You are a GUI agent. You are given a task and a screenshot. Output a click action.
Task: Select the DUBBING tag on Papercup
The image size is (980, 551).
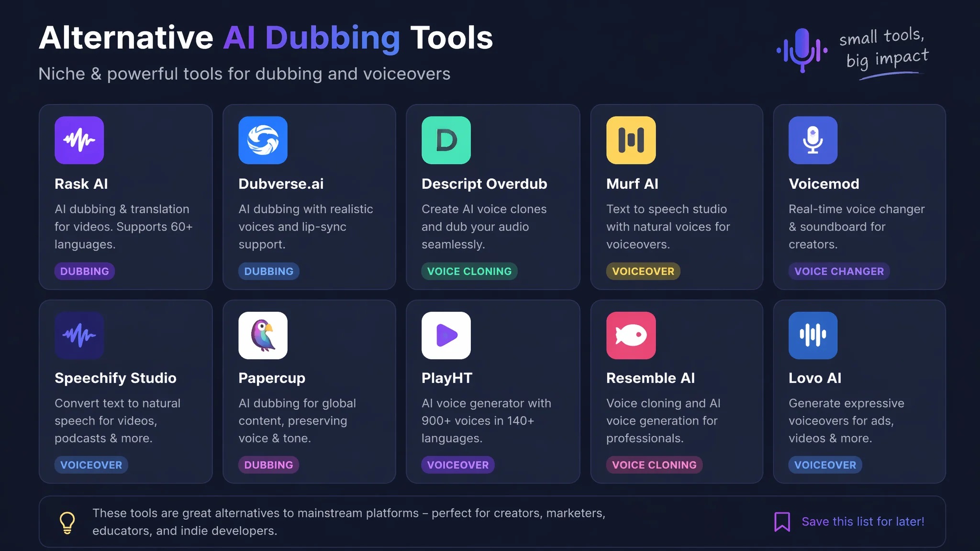coord(269,465)
